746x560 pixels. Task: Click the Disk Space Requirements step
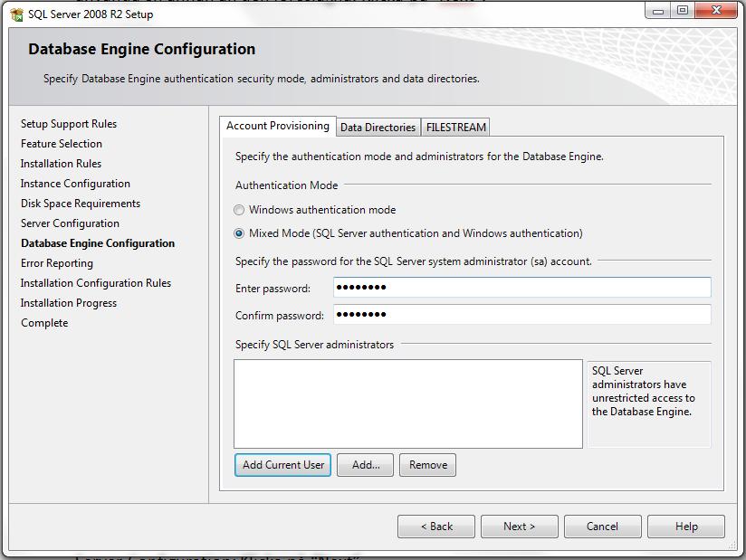tap(81, 204)
